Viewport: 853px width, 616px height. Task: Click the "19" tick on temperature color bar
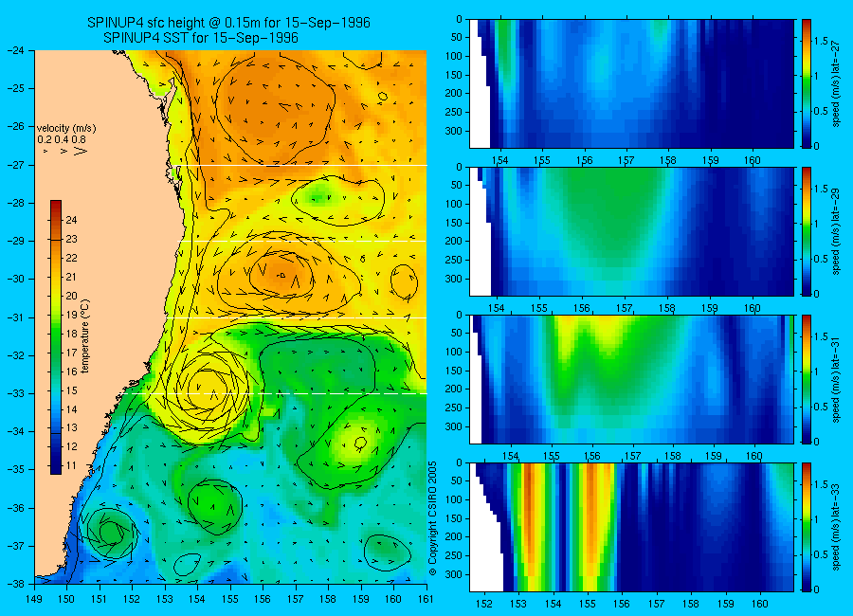click(71, 315)
